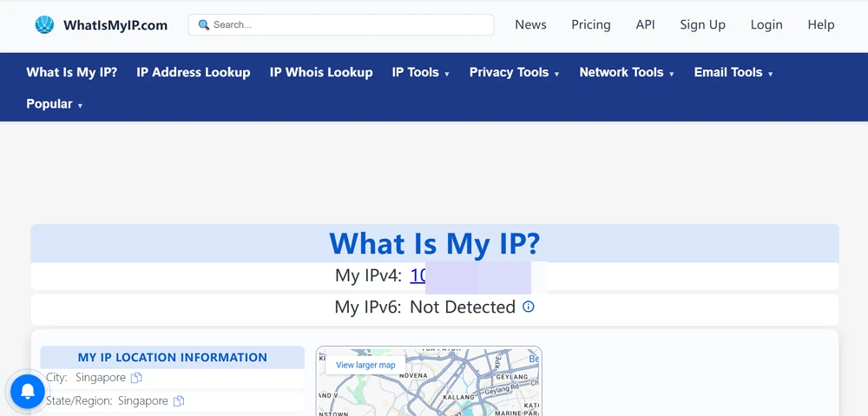
Task: Click the search magnifier icon
Action: (204, 25)
